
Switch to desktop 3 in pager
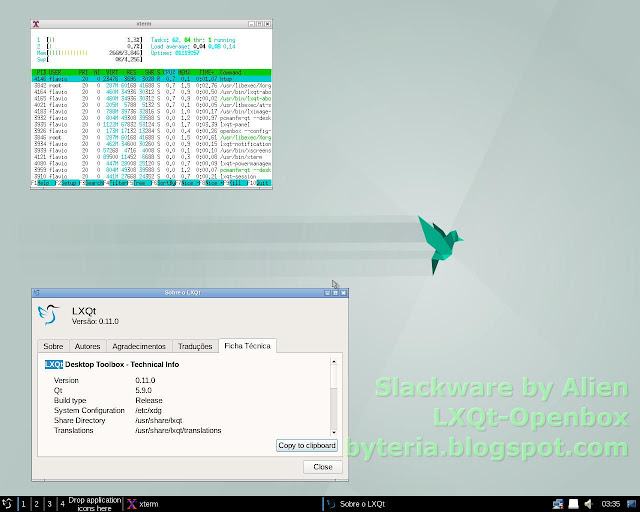tap(49, 504)
